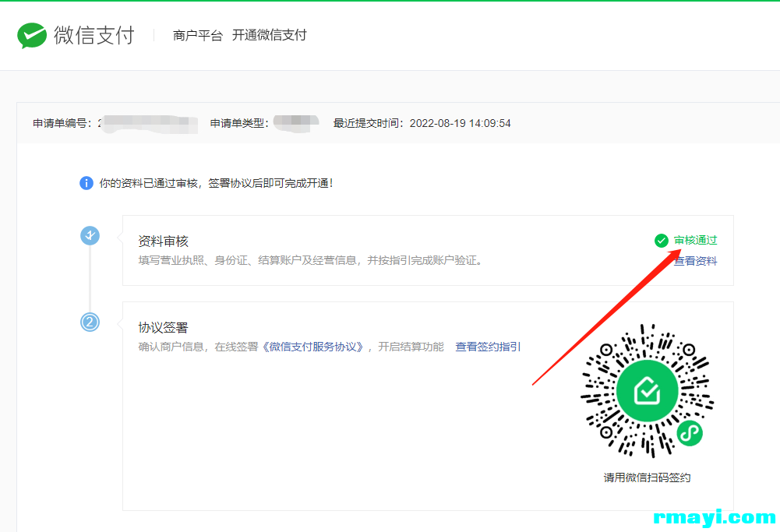Click the notice 你的资料已通过审核 text
Image resolution: width=780 pixels, height=532 pixels.
tap(215, 183)
